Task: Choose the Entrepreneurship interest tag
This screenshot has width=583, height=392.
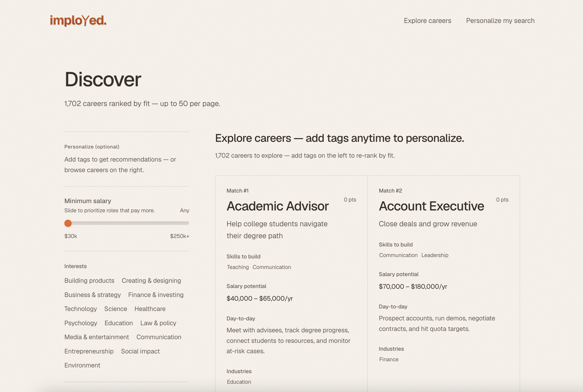Action: (x=89, y=351)
